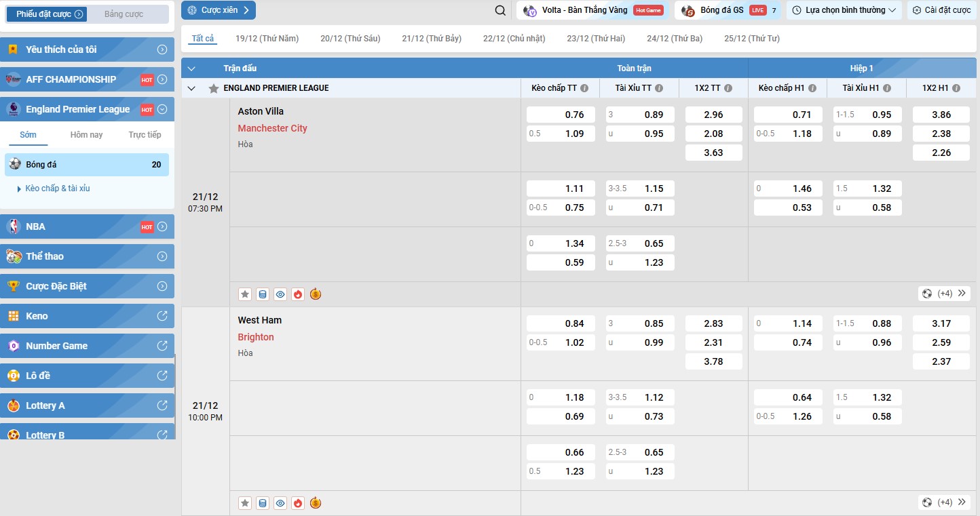Select Bóng đá 20 sidebar item

[x=87, y=165]
